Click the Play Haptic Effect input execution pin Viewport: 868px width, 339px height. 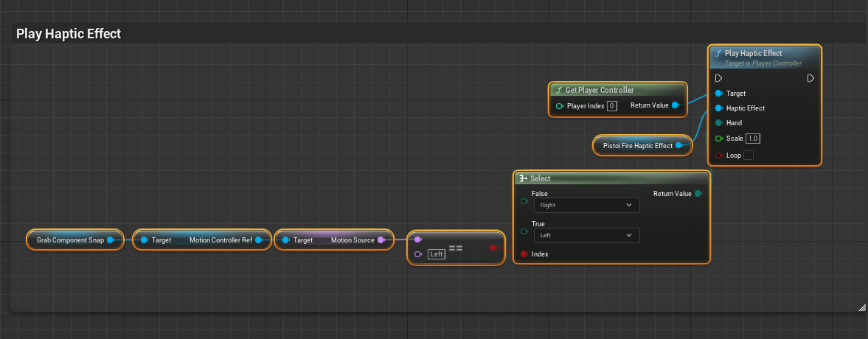718,78
